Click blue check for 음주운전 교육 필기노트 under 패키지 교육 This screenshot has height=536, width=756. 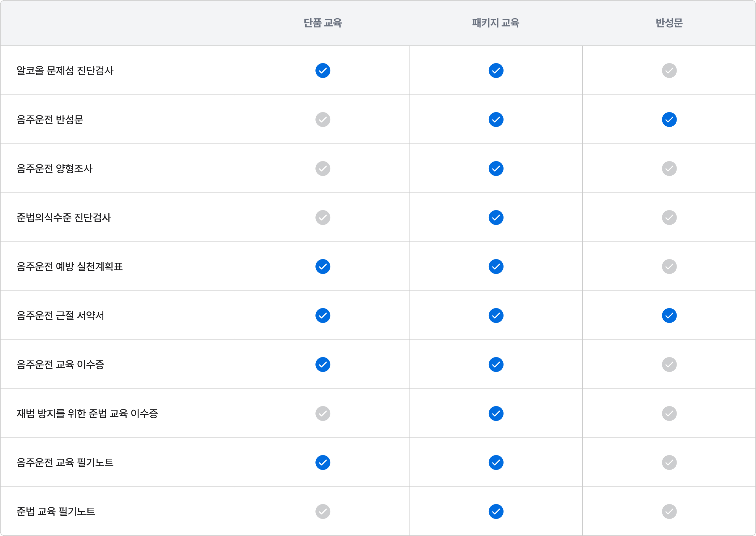(x=496, y=463)
